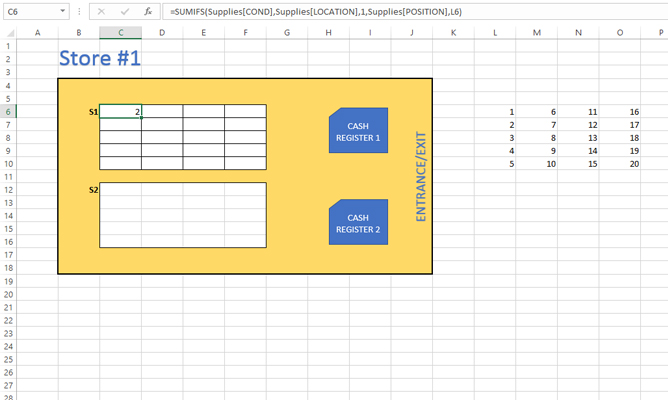Viewport: 668px width, 400px height.
Task: Click the Select All corner triangle
Action: 9,33
